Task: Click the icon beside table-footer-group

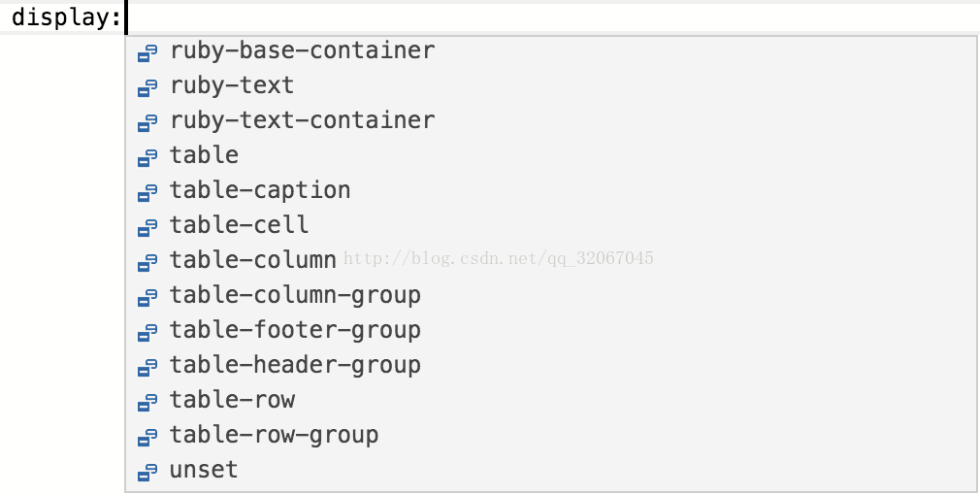Action: coord(147,334)
